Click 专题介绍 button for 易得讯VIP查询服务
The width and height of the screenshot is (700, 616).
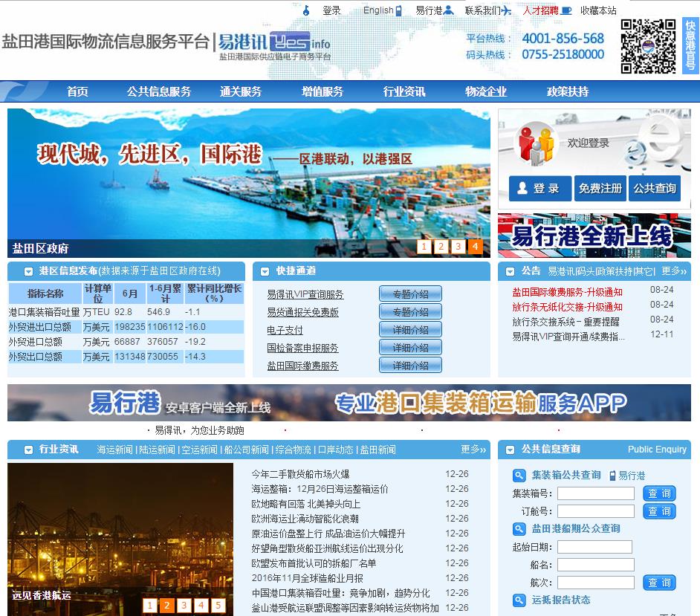(x=410, y=294)
